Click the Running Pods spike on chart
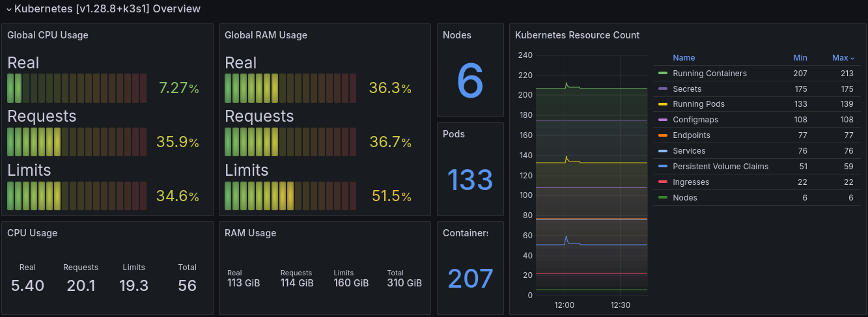The image size is (868, 317). click(567, 158)
